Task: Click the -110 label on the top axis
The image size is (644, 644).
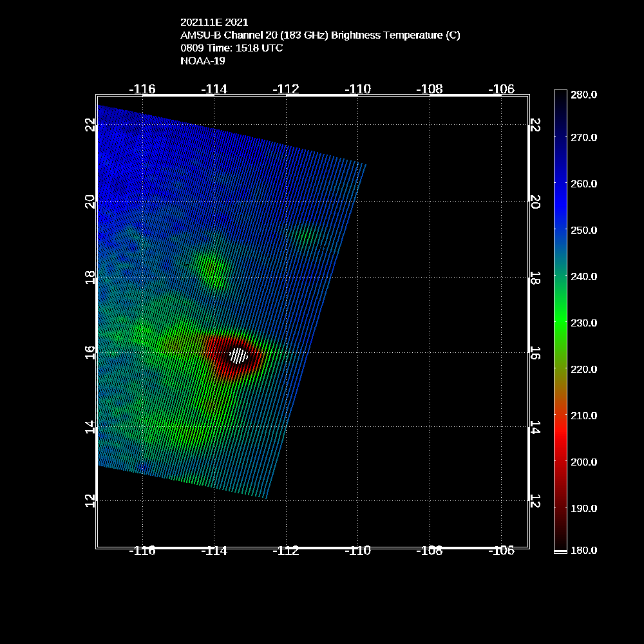Action: (357, 89)
